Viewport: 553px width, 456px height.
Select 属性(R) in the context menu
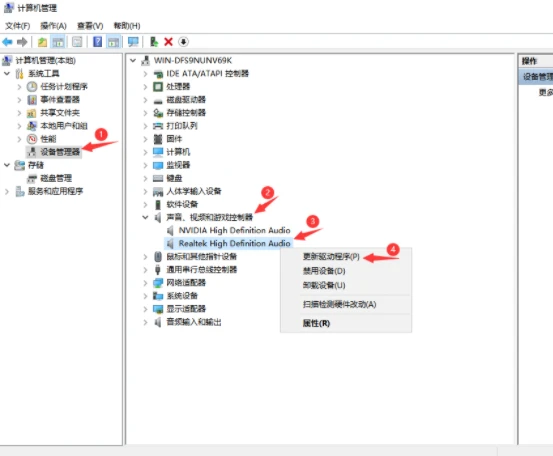(x=316, y=323)
